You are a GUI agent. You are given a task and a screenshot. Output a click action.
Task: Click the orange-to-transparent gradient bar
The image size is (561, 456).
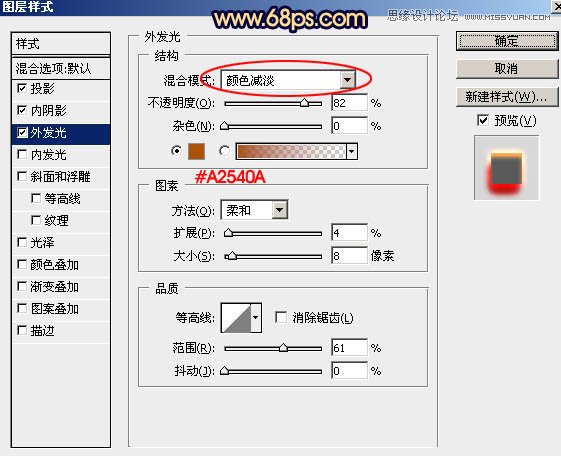(x=291, y=151)
